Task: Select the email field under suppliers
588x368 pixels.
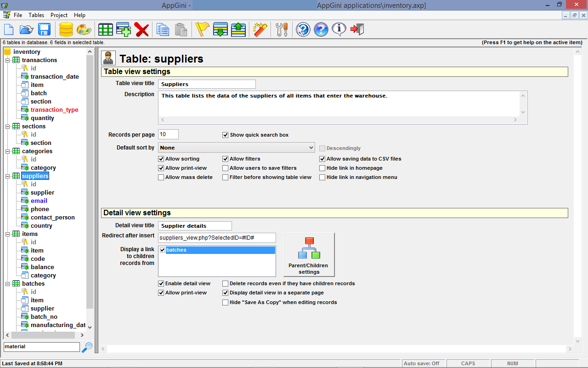Action: click(x=39, y=201)
